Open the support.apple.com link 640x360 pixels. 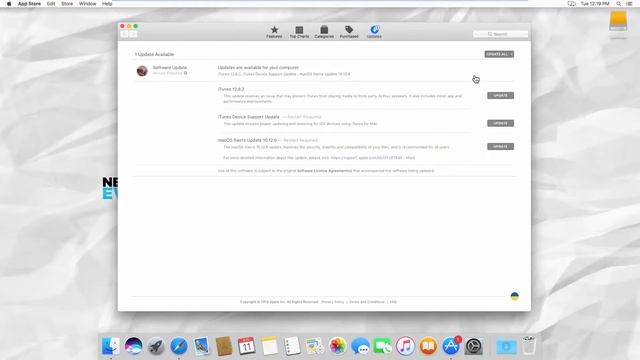(x=366, y=158)
